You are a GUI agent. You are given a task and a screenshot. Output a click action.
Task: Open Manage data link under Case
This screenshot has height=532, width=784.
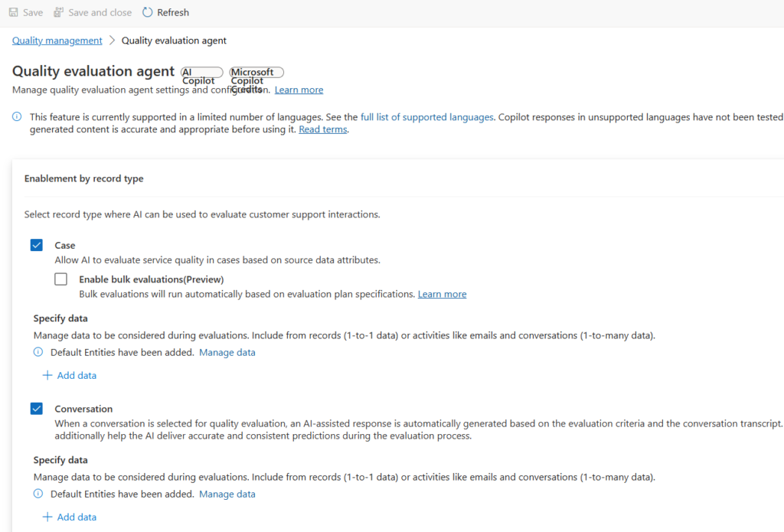point(227,353)
